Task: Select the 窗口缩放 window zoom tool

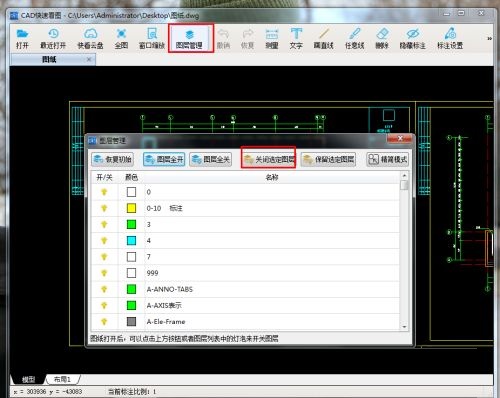Action: [x=152, y=38]
